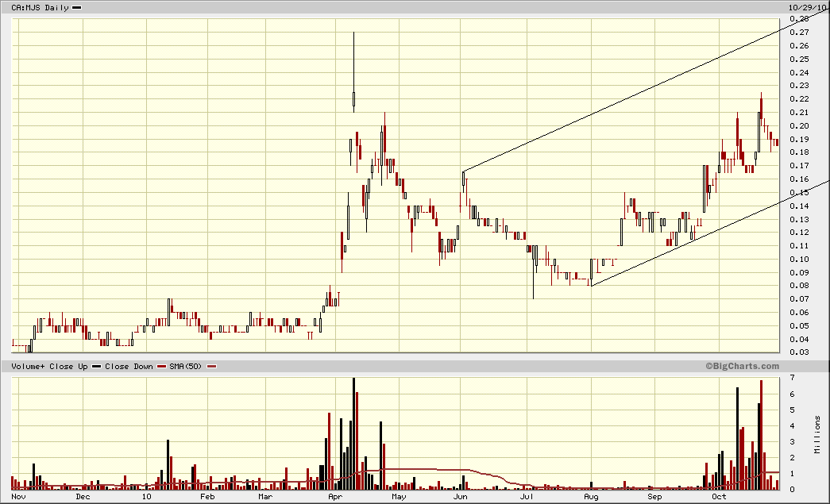Click the 0.03 price axis label
Image resolution: width=830 pixels, height=504 pixels.
click(799, 352)
